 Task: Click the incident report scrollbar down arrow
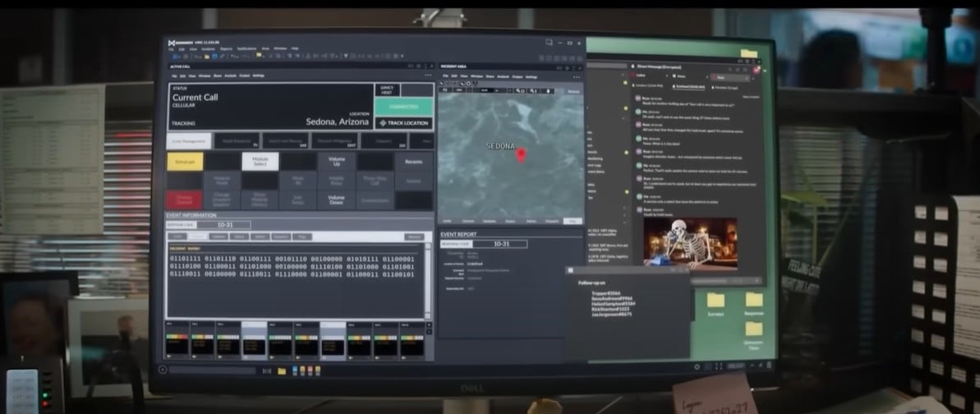tap(427, 315)
